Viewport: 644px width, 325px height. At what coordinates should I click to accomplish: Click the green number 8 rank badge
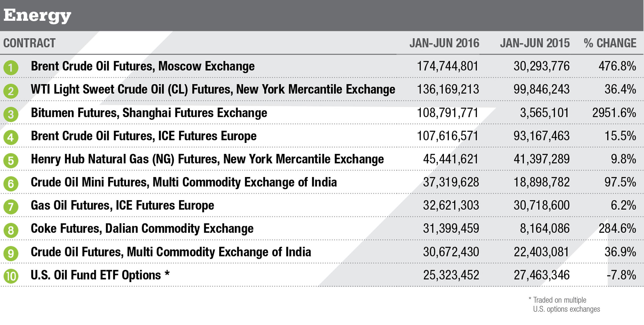11,230
